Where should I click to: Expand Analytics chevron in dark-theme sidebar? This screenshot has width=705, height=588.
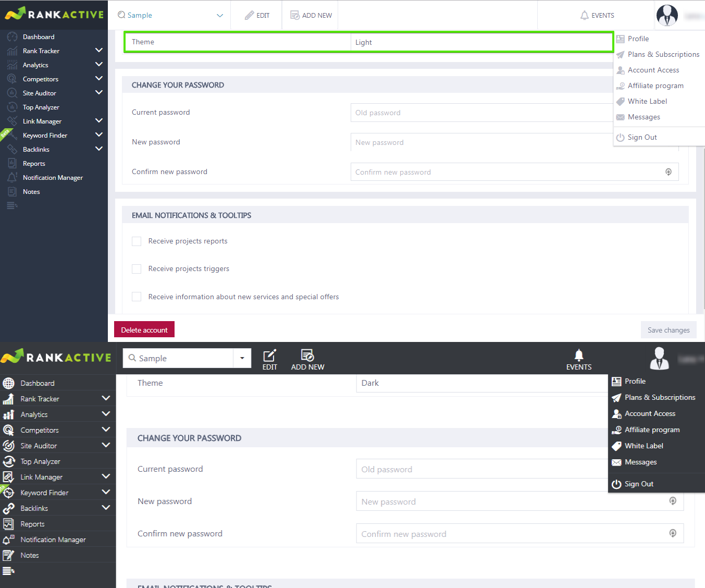click(x=106, y=414)
